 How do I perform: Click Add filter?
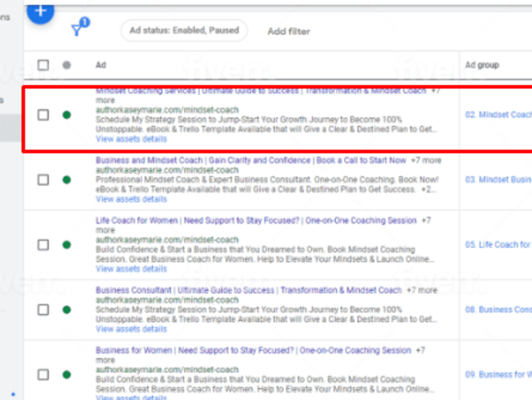pos(289,31)
